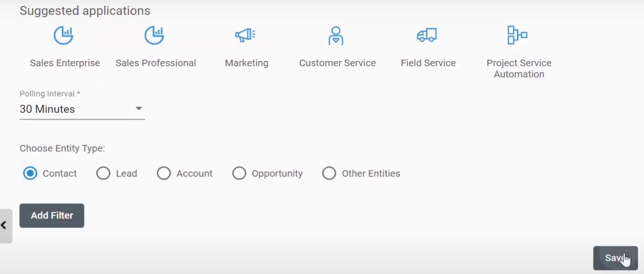Pick the Opportunity entity radio button
This screenshot has height=274, width=644.
coord(239,174)
